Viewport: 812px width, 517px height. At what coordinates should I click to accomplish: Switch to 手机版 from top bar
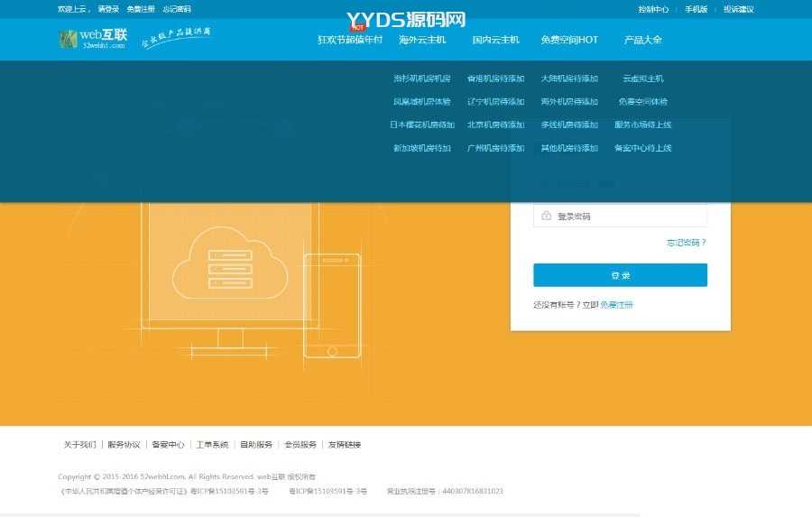point(696,9)
